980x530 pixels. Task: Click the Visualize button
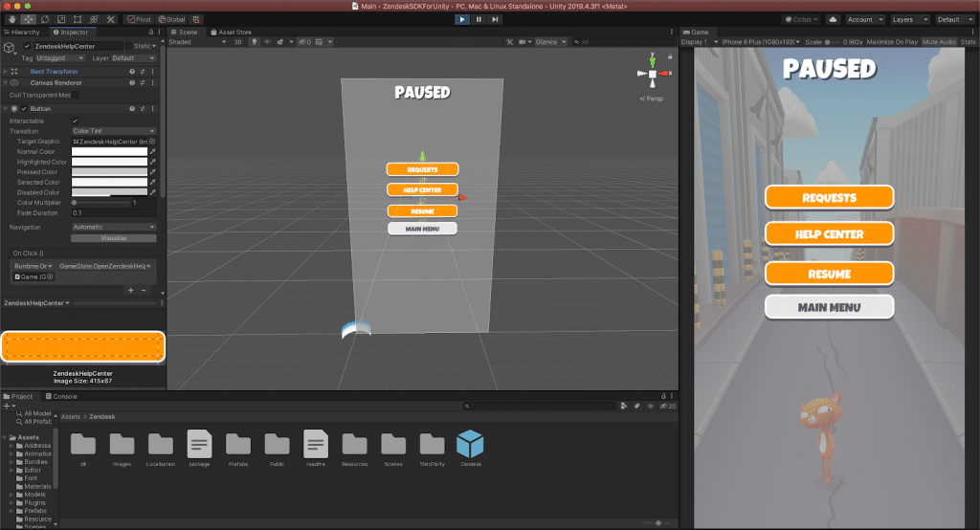click(113, 237)
